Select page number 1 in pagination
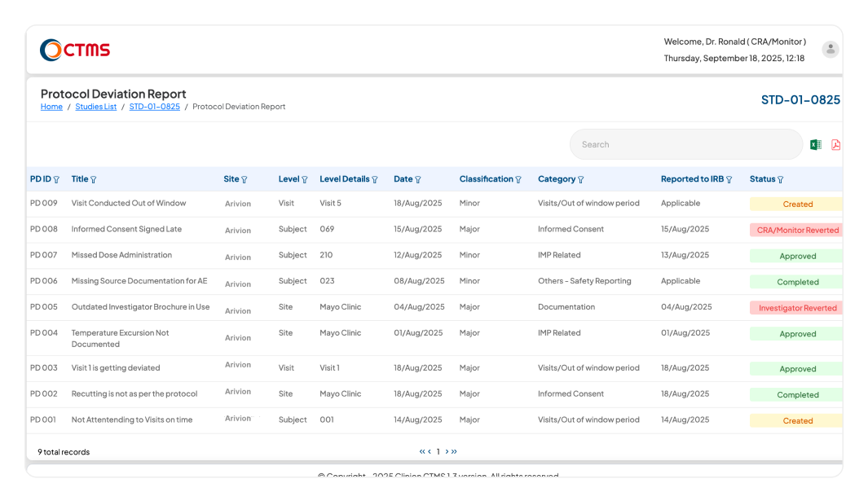Viewport: 868px width, 501px height. tap(438, 450)
